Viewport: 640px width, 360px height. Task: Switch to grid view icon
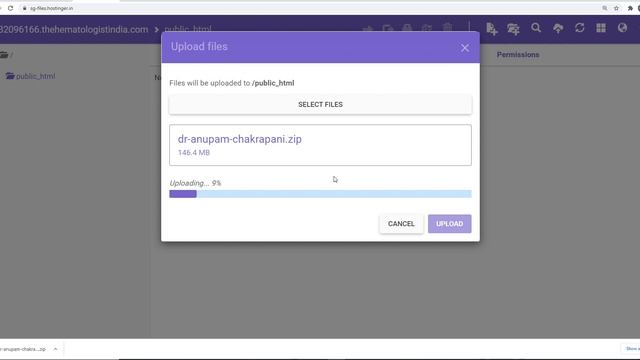601,28
